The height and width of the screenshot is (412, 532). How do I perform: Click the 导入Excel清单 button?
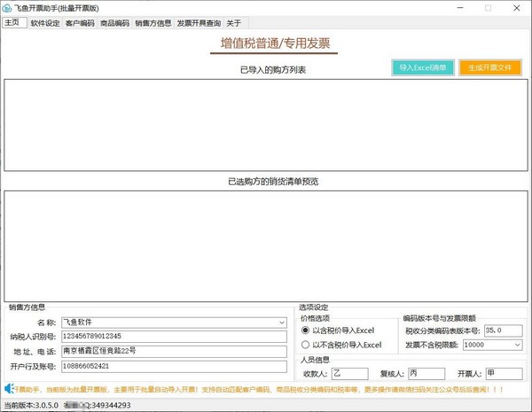422,67
